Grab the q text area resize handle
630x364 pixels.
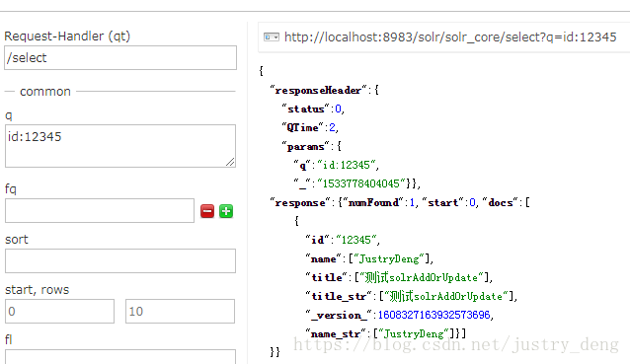230,162
